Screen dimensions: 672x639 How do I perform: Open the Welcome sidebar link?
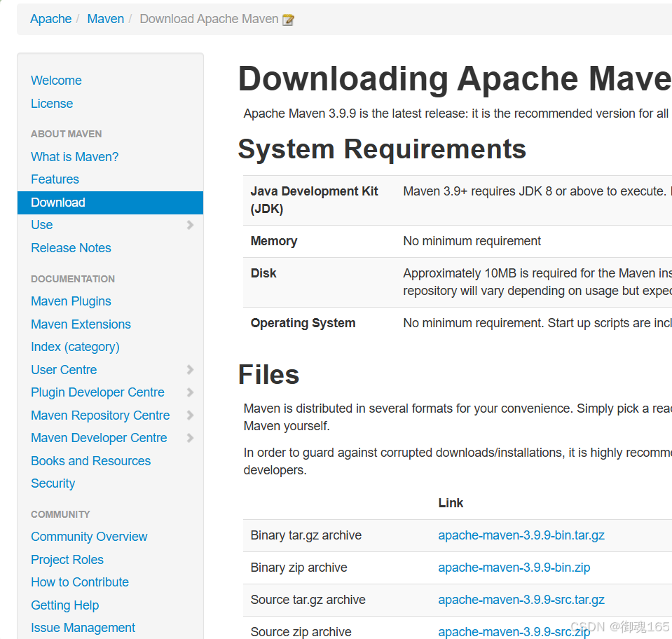[56, 81]
